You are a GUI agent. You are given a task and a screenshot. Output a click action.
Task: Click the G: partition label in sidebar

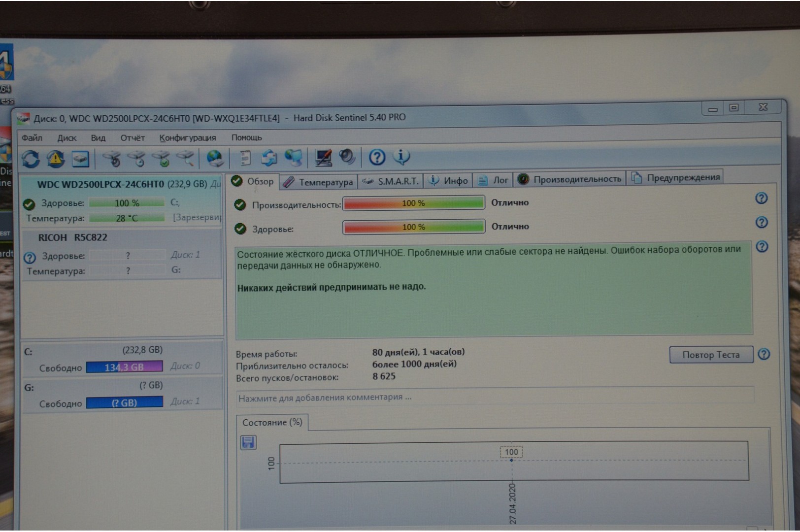[x=29, y=388]
